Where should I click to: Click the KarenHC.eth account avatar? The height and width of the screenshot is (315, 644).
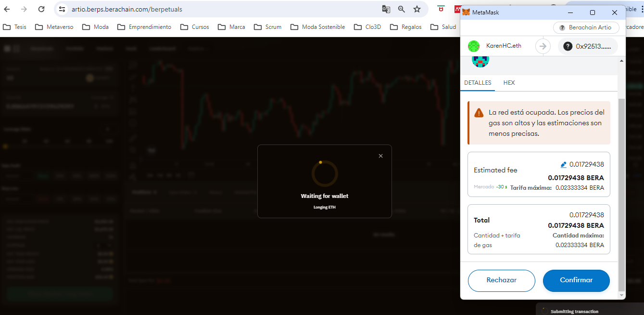pos(474,46)
